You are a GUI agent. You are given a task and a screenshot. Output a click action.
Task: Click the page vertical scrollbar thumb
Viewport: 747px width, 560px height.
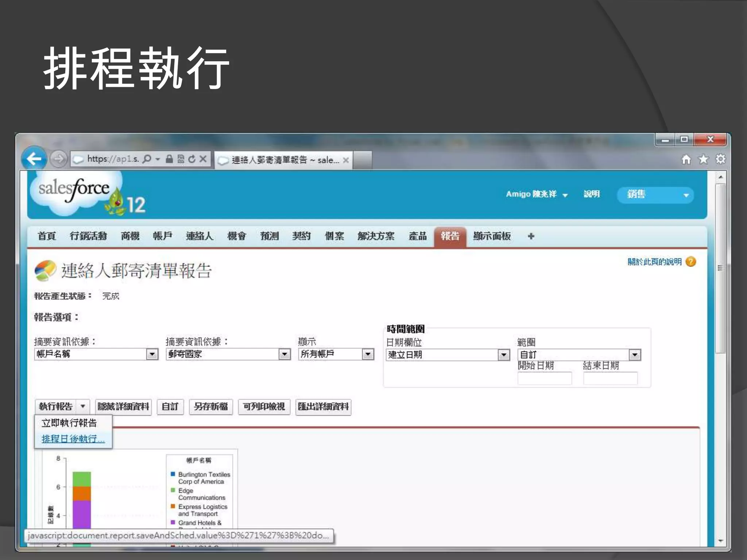point(720,268)
